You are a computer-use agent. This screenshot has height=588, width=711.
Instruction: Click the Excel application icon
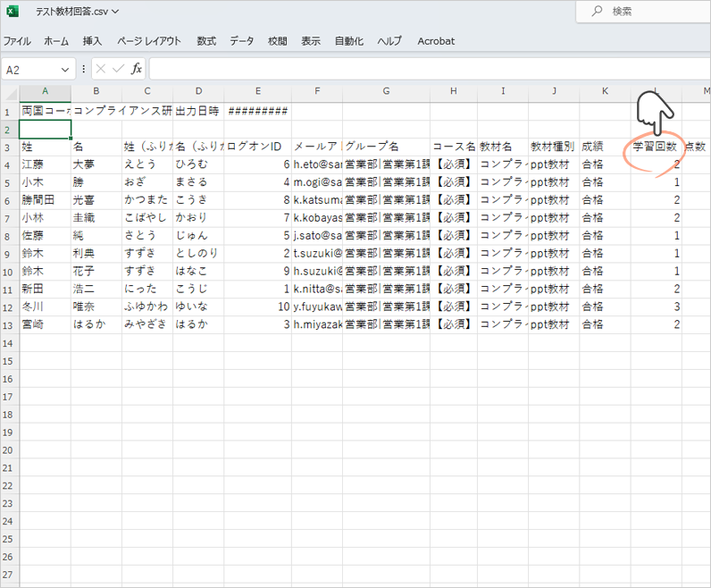pyautogui.click(x=13, y=12)
